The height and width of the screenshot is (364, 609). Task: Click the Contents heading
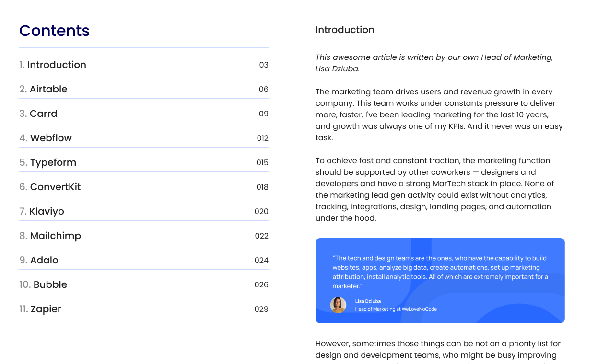pyautogui.click(x=54, y=31)
